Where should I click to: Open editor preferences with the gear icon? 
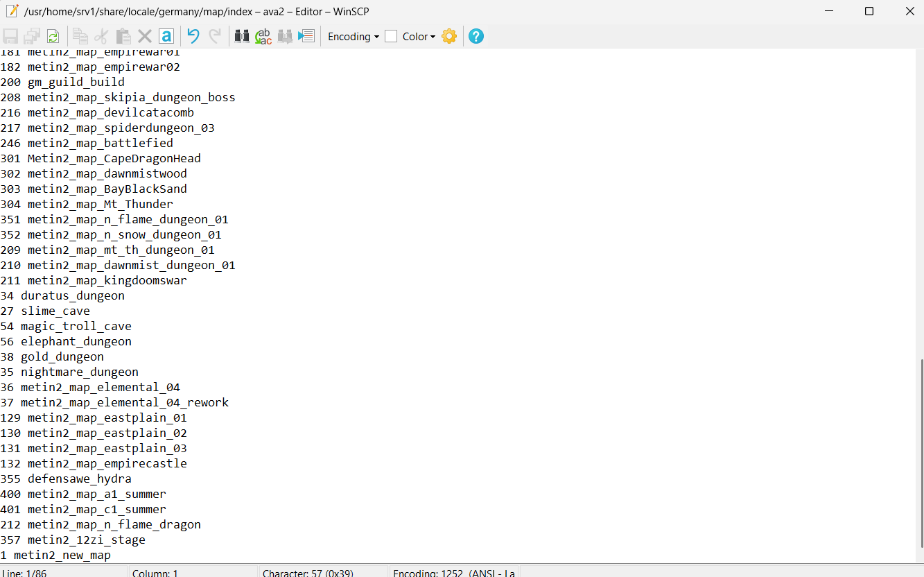coord(449,36)
